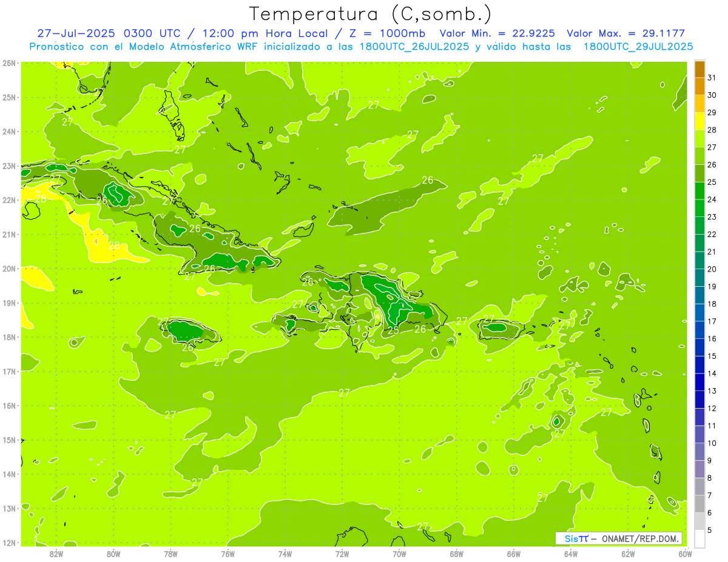This screenshot has width=728, height=562.
Task: Click the 72W longitude axis label
Action: 342,554
